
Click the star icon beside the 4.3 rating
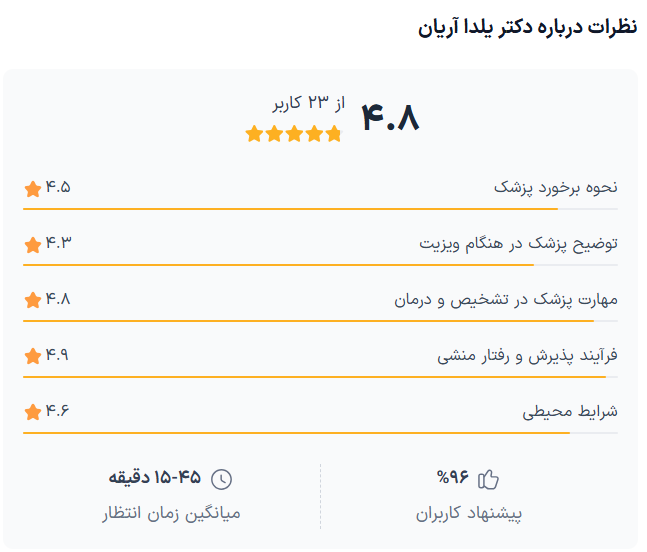(32, 244)
